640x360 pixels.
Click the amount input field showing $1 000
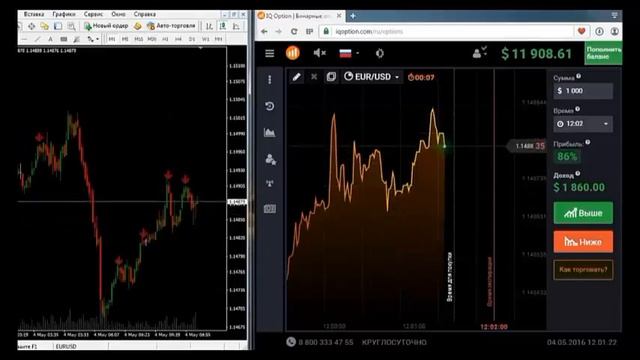(x=583, y=91)
